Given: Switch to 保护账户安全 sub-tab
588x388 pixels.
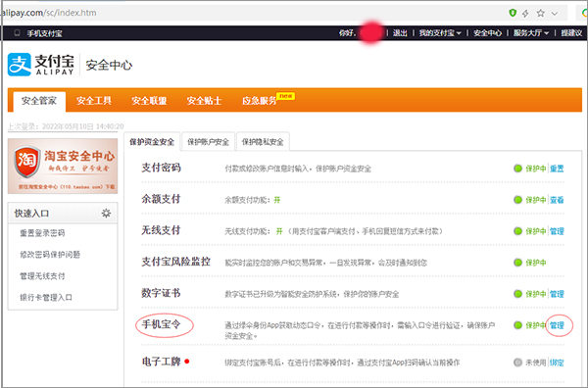Looking at the screenshot, I should (208, 142).
